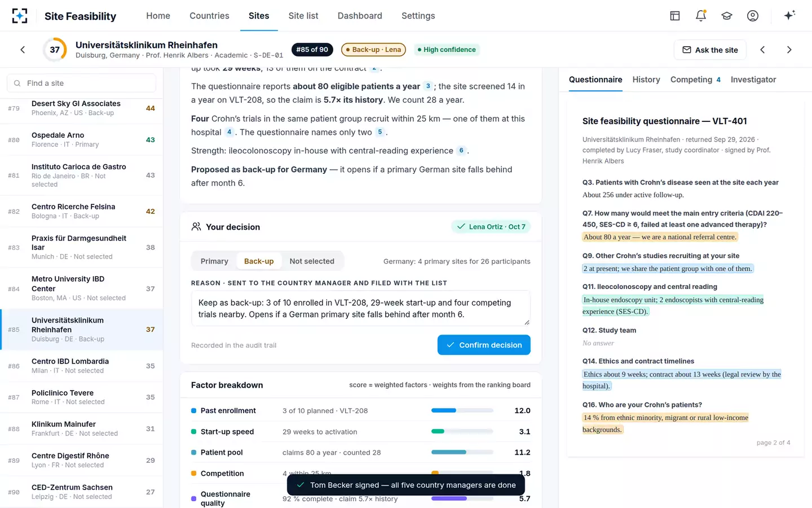Click the Start-up speed score bar
This screenshot has width=812, height=508.
pos(462,431)
